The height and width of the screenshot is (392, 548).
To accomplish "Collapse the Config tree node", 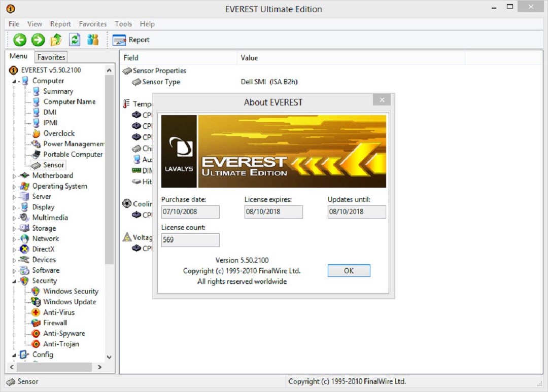I will coord(14,355).
